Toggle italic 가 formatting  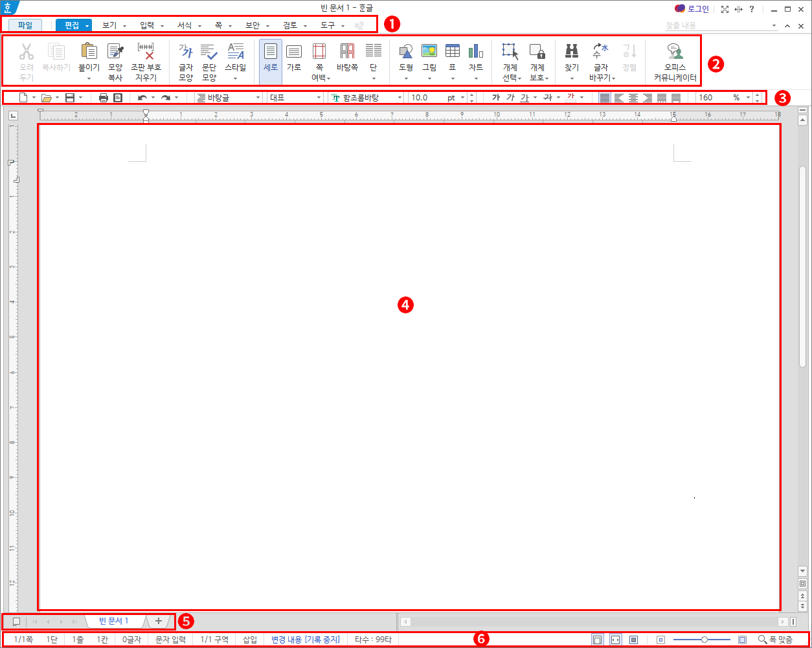pos(510,98)
